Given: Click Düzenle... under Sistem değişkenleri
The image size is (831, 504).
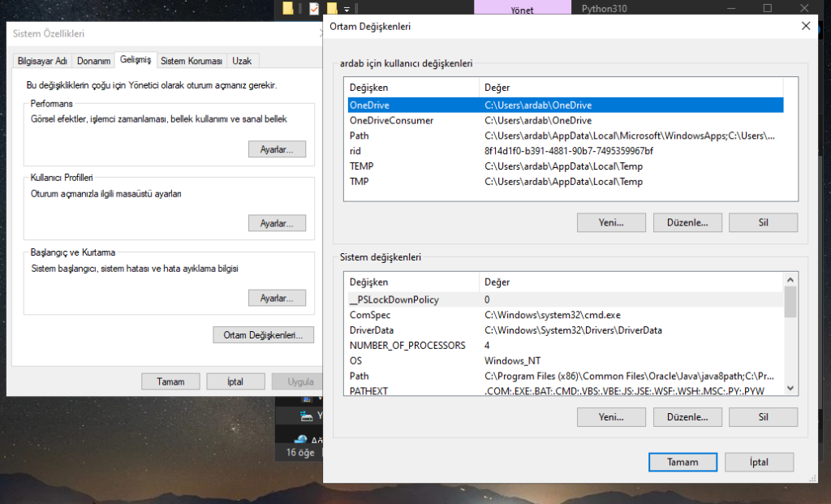Looking at the screenshot, I should pyautogui.click(x=687, y=417).
